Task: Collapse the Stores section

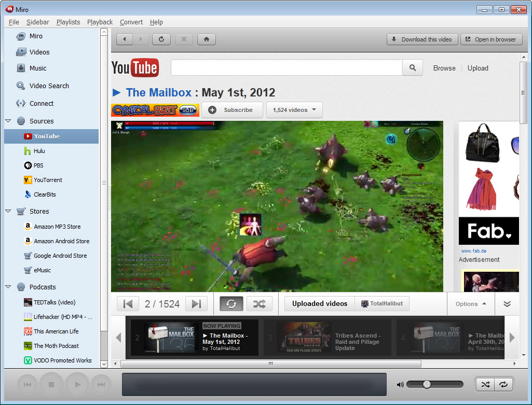Action: (x=8, y=211)
